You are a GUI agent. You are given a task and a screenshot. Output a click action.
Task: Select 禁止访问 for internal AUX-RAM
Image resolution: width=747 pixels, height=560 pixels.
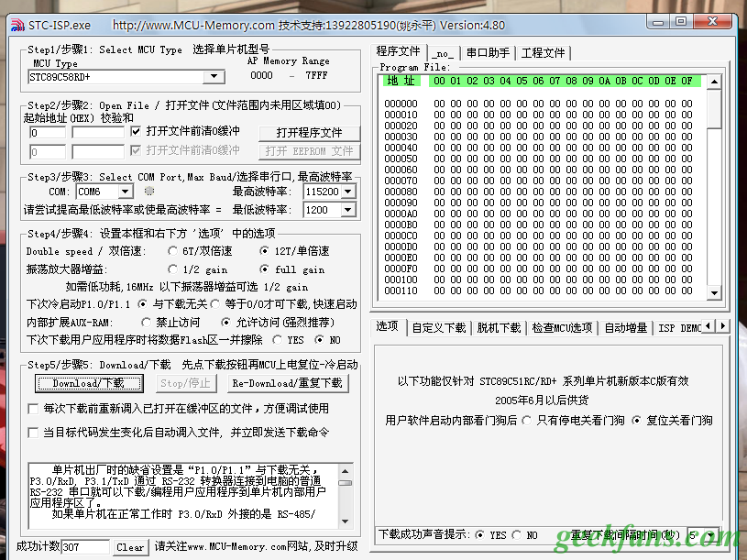coord(147,323)
